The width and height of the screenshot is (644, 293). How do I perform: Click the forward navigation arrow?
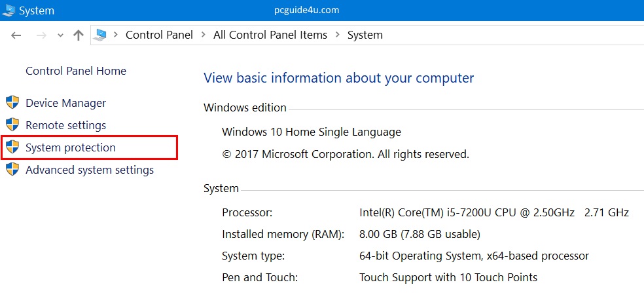(41, 35)
